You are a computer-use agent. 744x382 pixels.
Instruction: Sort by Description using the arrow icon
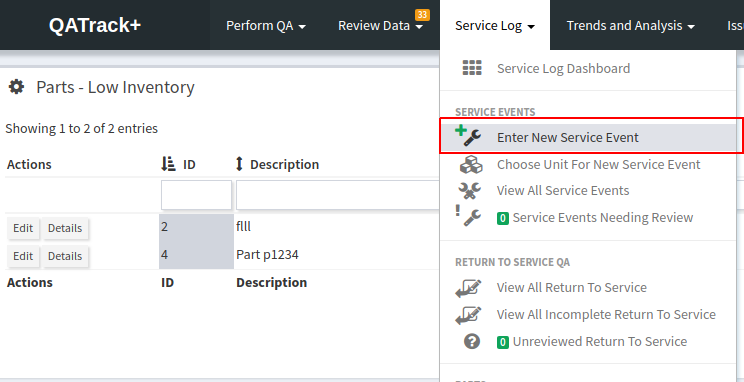(x=239, y=164)
